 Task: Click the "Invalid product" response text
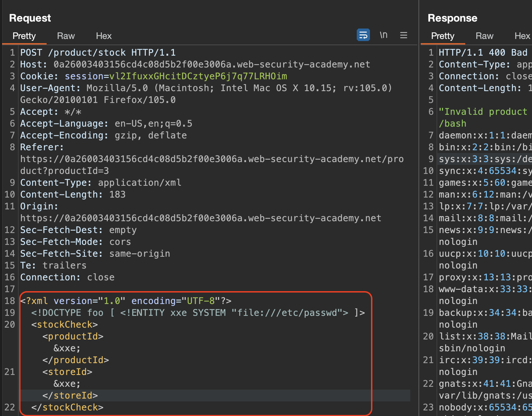pos(483,112)
